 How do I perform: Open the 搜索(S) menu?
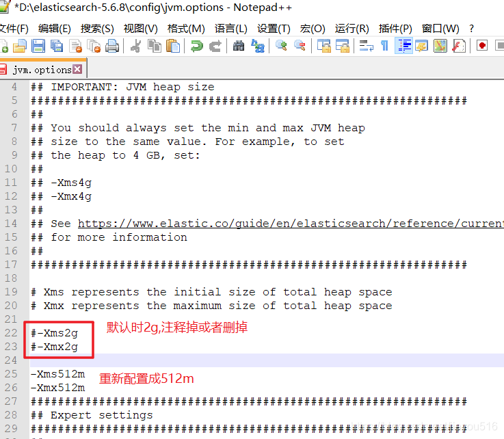click(97, 29)
